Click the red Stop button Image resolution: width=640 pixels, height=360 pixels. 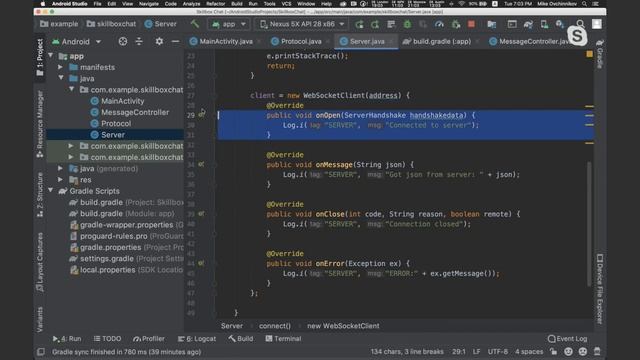pos(471,24)
